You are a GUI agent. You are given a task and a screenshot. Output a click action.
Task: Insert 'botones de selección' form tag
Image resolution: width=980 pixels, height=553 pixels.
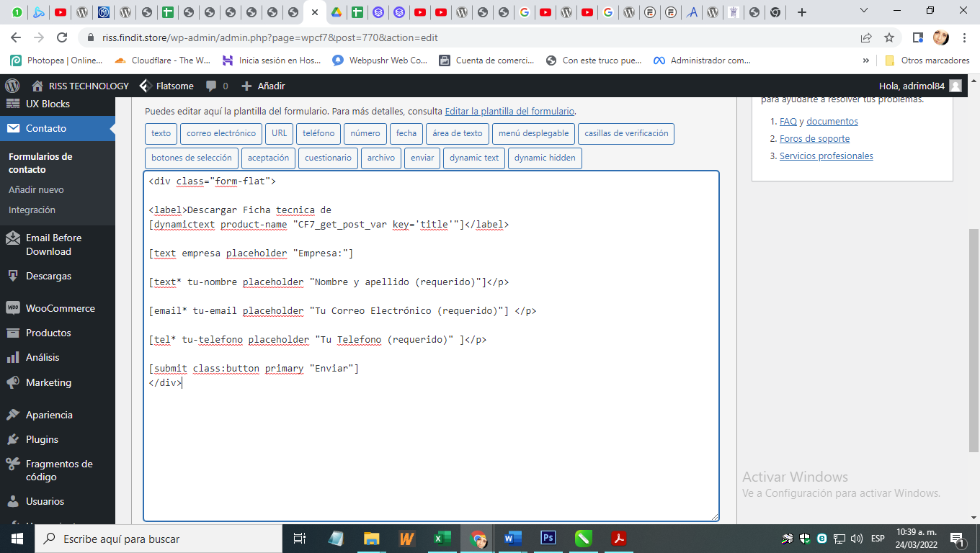(192, 158)
